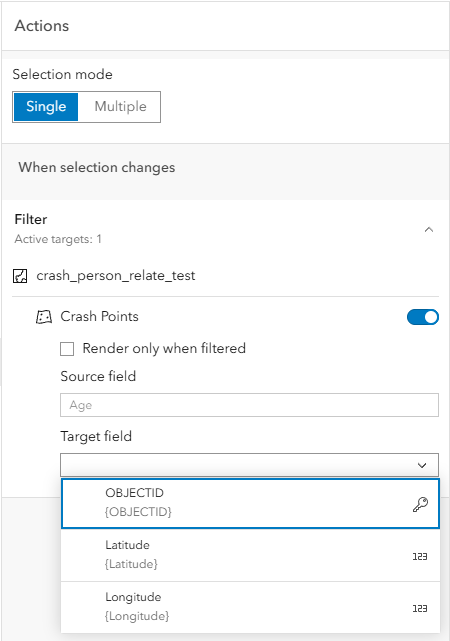Click the crash_person_relate_test map icon
Image resolution: width=450 pixels, height=641 pixels.
tap(20, 276)
